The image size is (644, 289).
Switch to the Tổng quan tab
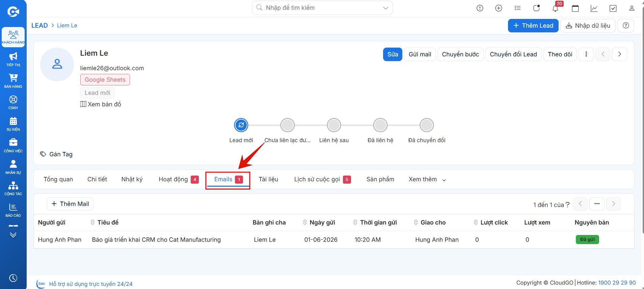click(58, 179)
